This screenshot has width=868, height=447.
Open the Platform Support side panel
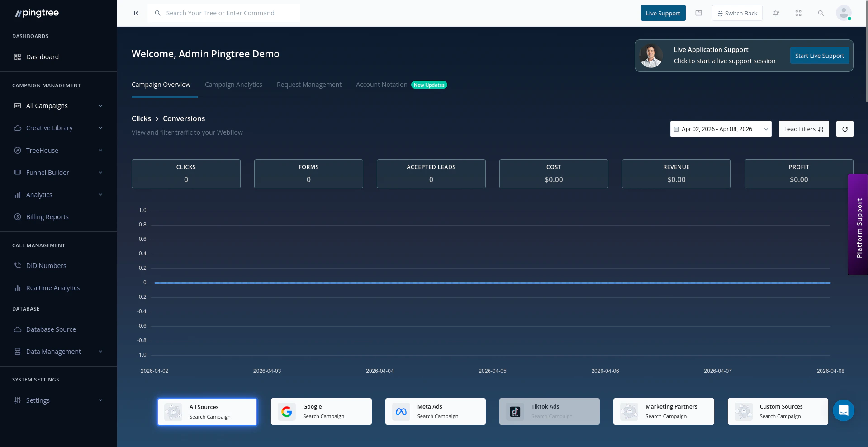[858, 225]
